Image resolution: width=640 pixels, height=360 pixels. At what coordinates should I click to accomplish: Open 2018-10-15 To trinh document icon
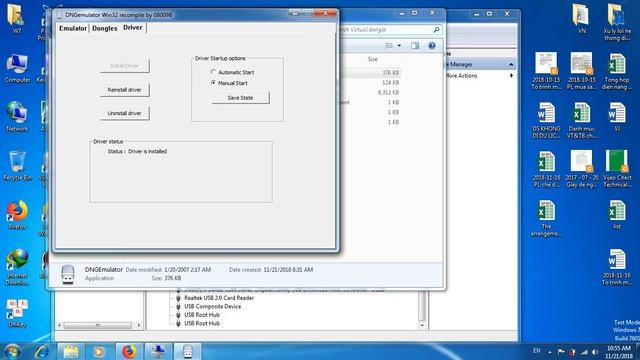click(x=546, y=71)
